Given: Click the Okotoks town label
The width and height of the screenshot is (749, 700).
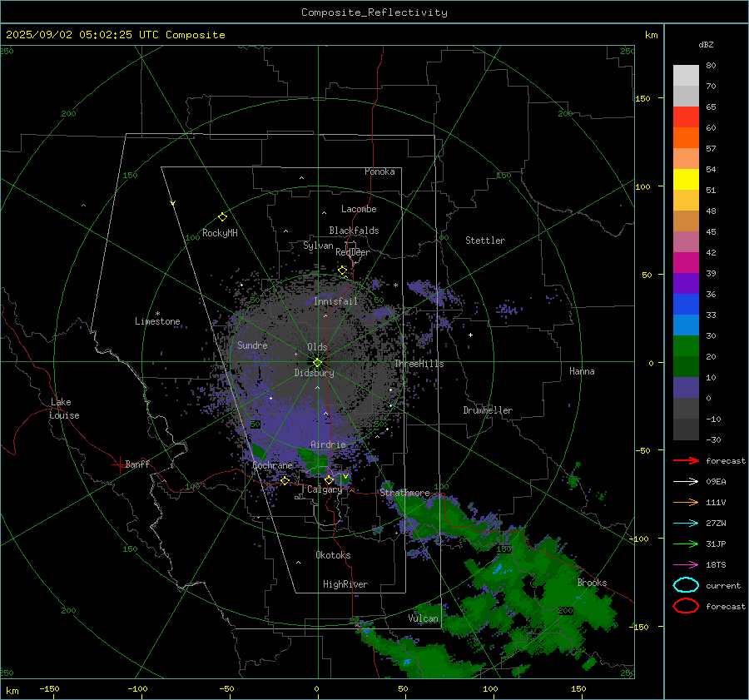Looking at the screenshot, I should pyautogui.click(x=333, y=554).
